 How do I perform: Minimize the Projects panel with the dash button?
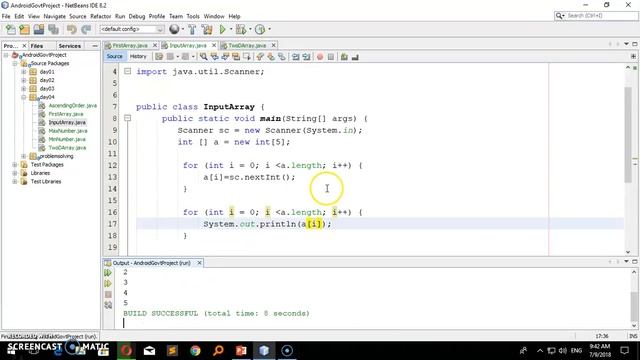pos(95,46)
